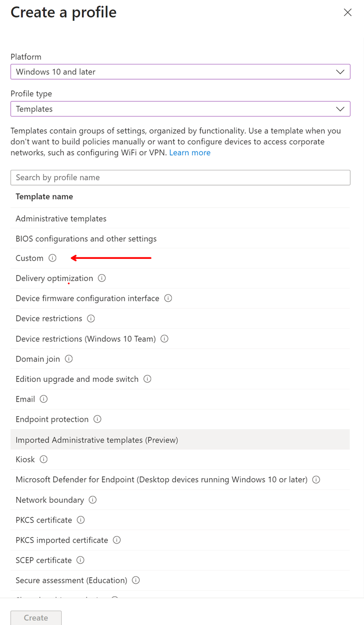Expand the Profile type dropdown
Viewport: 364px width, 625px height.
[x=180, y=109]
